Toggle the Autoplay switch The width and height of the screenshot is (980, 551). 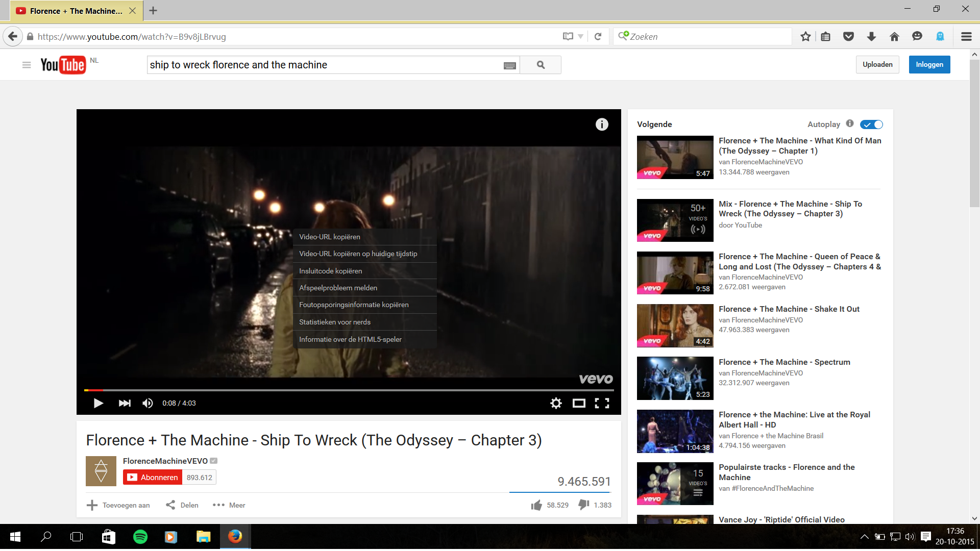[871, 124]
